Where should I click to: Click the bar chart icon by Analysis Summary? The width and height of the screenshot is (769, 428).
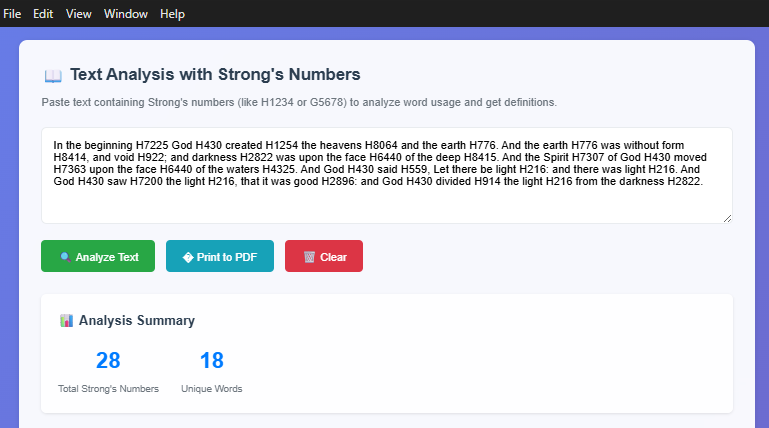66,321
